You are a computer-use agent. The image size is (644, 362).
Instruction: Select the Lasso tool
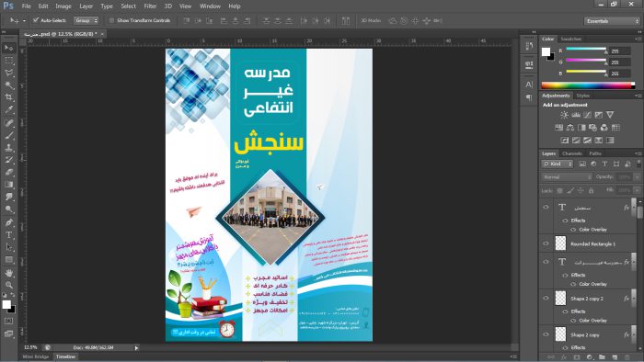(x=8, y=73)
